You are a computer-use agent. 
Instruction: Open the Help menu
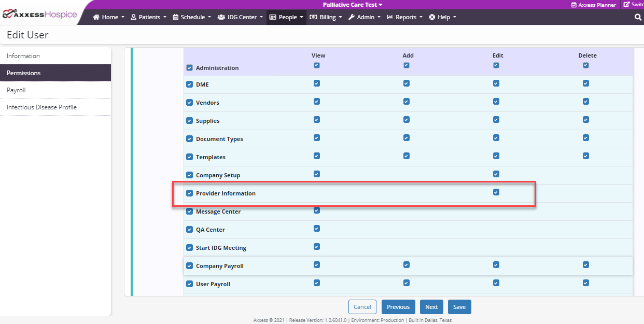point(443,17)
